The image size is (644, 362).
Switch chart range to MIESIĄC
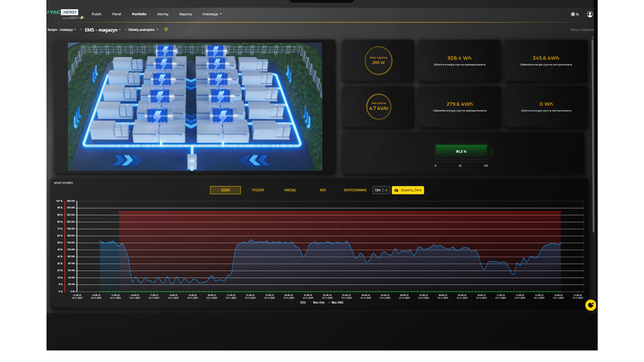click(290, 190)
